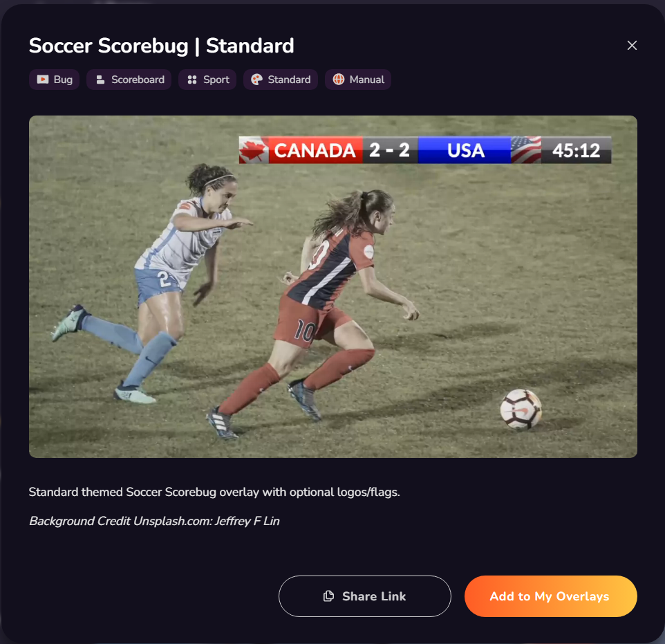Click the Share Link button

pyautogui.click(x=365, y=596)
